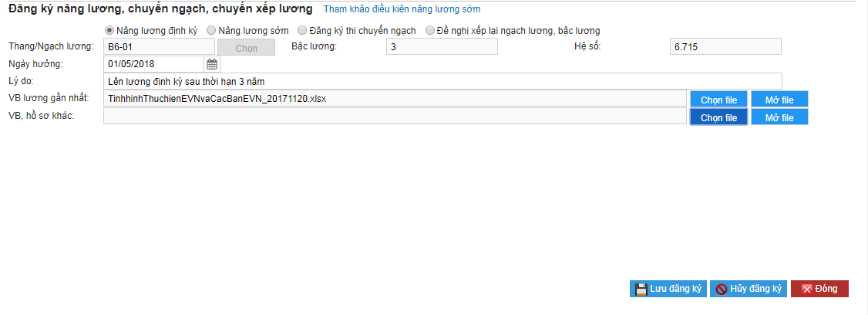Select Đề nghị xếp lại ngạch lương option
This screenshot has height=315, width=868.
click(430, 31)
